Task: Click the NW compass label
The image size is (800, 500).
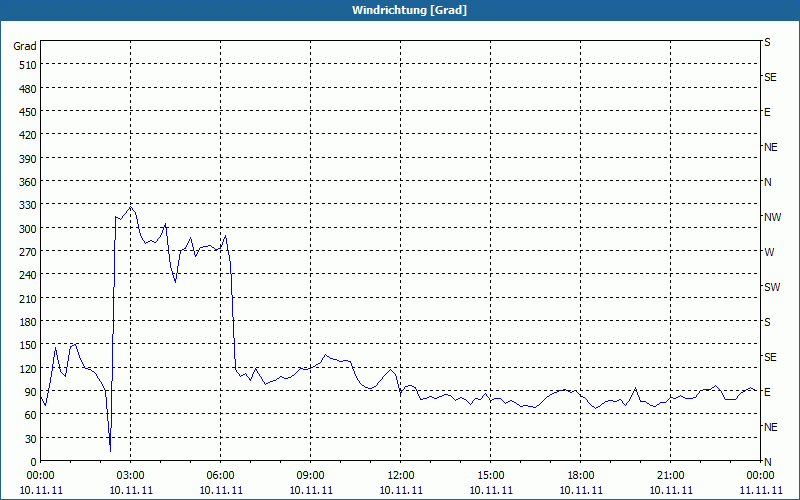Action: [x=772, y=217]
